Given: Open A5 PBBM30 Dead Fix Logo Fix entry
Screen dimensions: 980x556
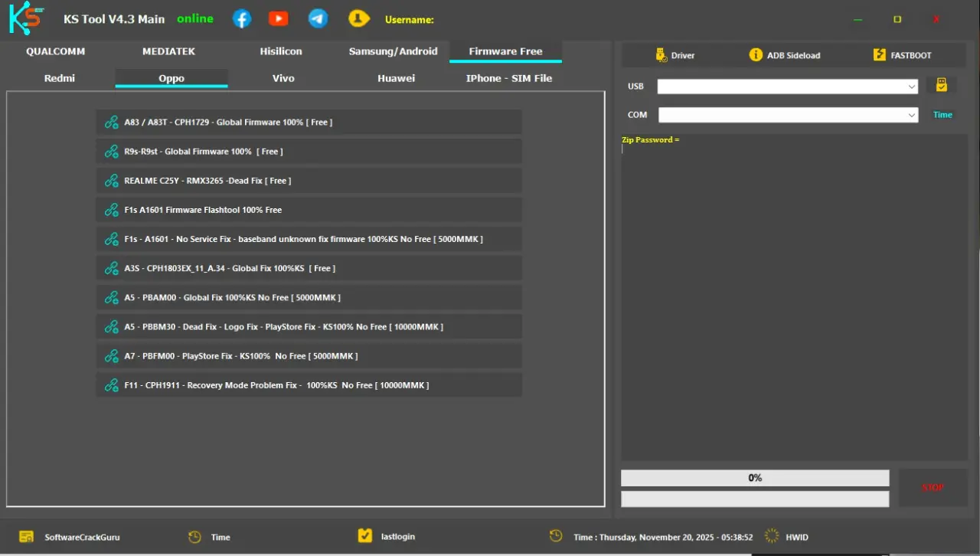Looking at the screenshot, I should (309, 326).
